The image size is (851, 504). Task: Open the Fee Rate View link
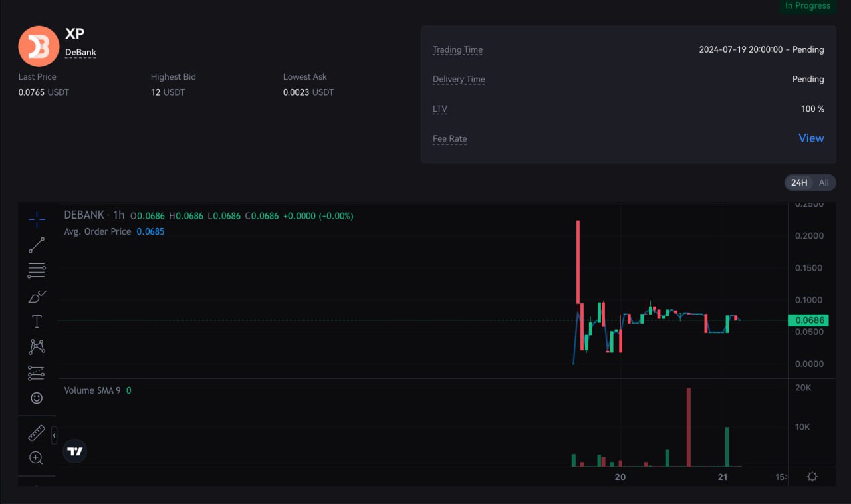[811, 138]
